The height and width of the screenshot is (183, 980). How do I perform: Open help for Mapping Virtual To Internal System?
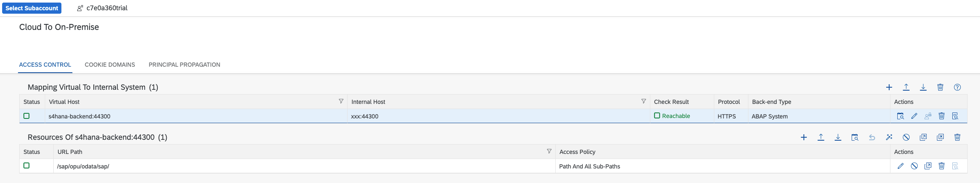coord(957,87)
